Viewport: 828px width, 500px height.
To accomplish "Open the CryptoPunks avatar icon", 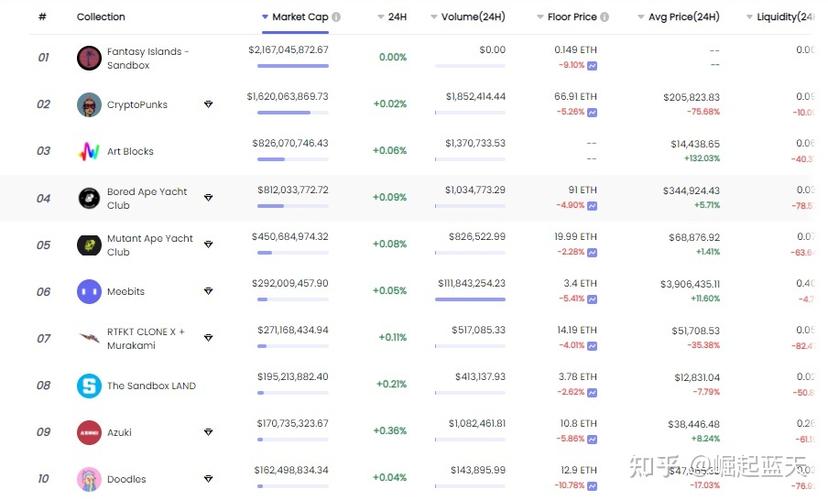I will coord(89,105).
